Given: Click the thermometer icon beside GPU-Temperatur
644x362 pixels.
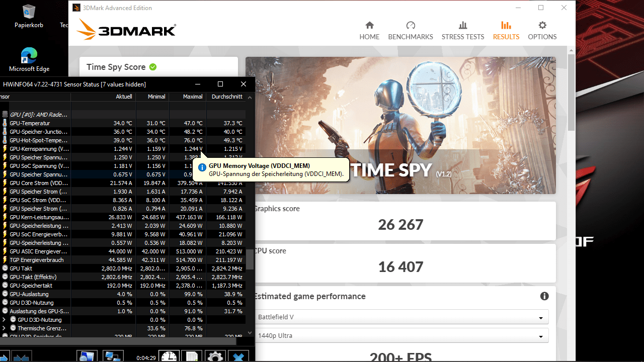Looking at the screenshot, I should 5,123.
